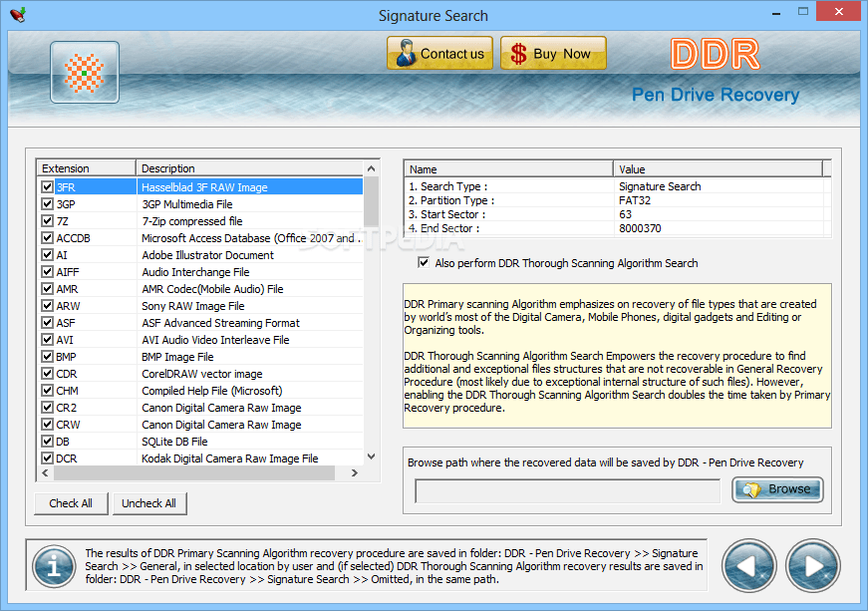Uncheck the 7Z compressed file checkbox
The height and width of the screenshot is (611, 868).
pyautogui.click(x=47, y=221)
